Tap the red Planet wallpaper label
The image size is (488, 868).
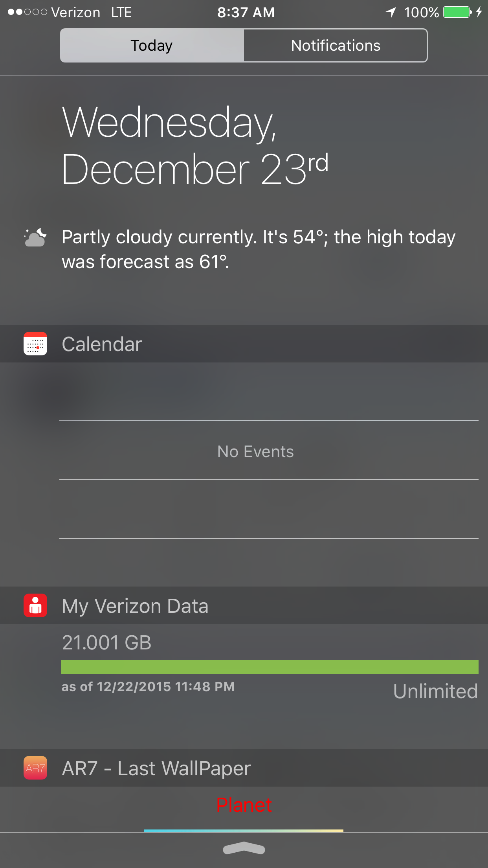click(x=244, y=805)
